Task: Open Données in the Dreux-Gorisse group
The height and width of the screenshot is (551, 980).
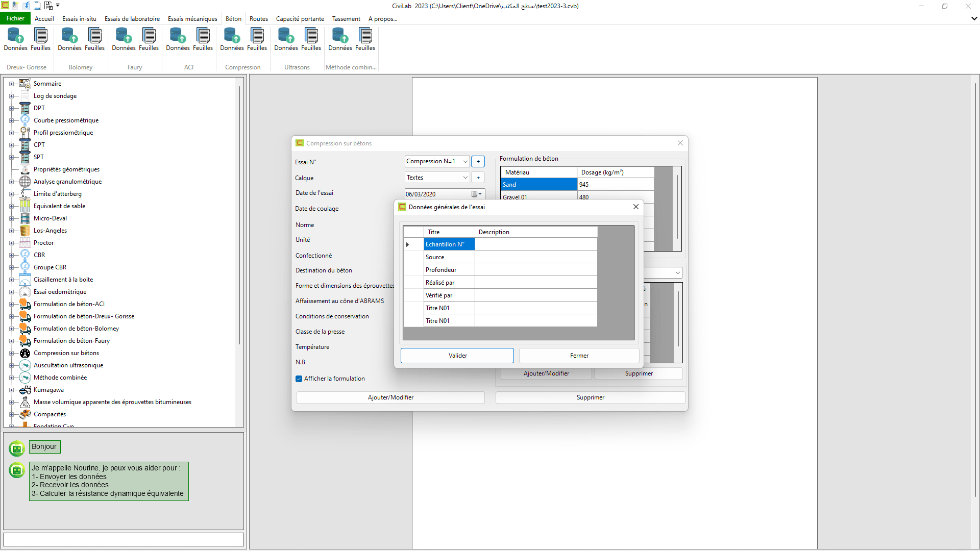Action: click(x=15, y=39)
